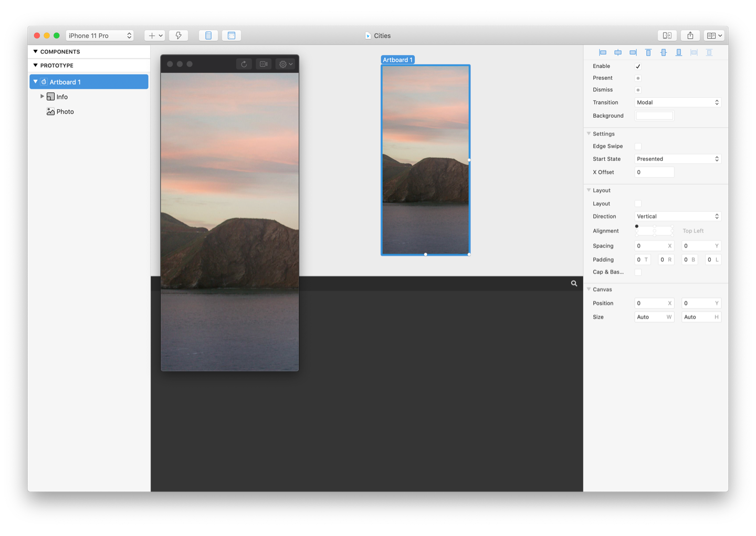Click the search magnifier in dark panel
This screenshot has height=536, width=756.
[574, 283]
